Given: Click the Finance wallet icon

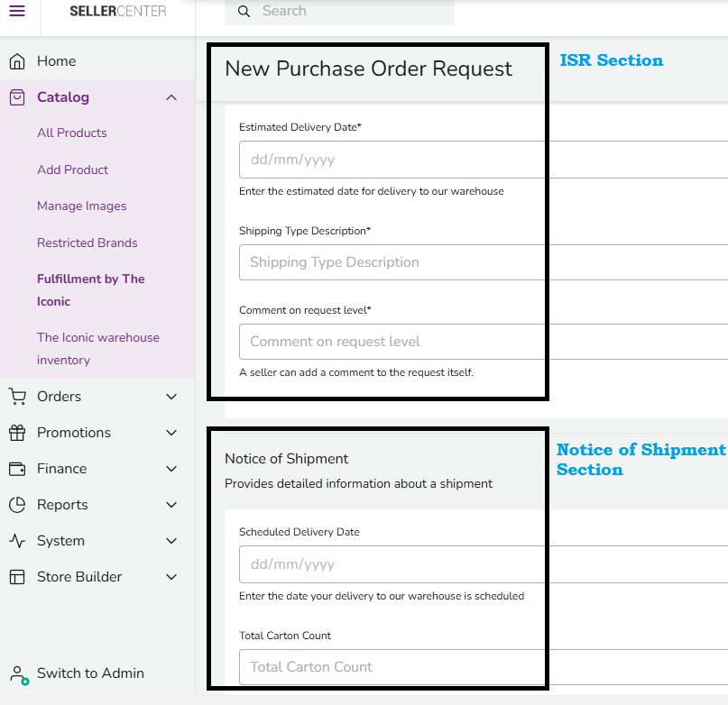Looking at the screenshot, I should [17, 469].
